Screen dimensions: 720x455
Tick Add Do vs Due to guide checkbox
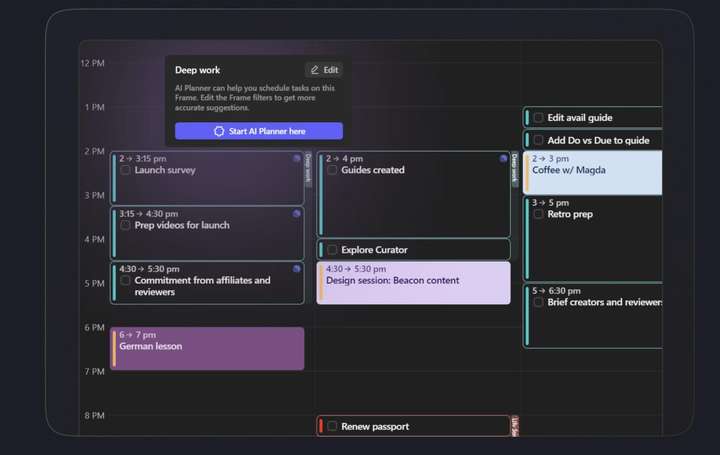[538, 140]
